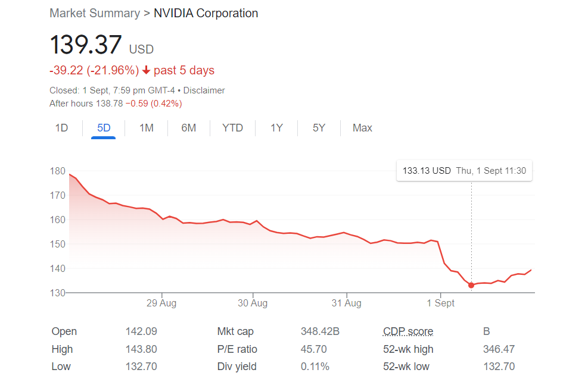Click the 1 Sept date axis label
588x379 pixels.
tap(440, 303)
